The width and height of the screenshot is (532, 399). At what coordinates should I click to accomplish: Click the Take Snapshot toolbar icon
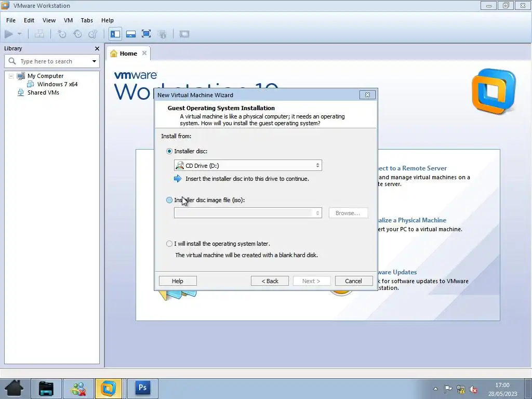tap(61, 34)
